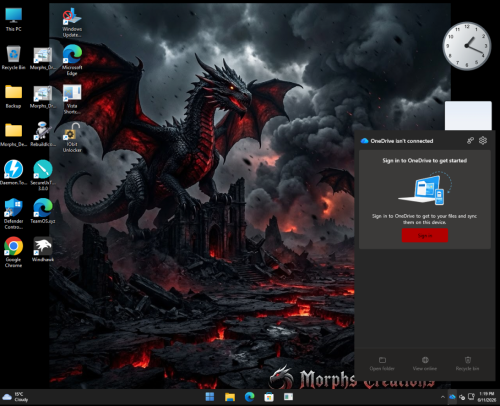Open Microsoft Store from taskbar

click(269, 397)
